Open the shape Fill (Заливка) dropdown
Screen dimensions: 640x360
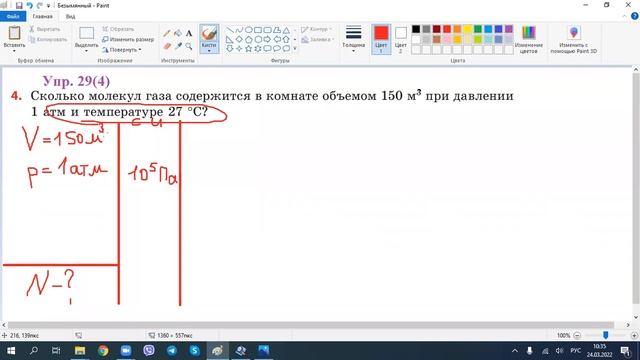318,40
